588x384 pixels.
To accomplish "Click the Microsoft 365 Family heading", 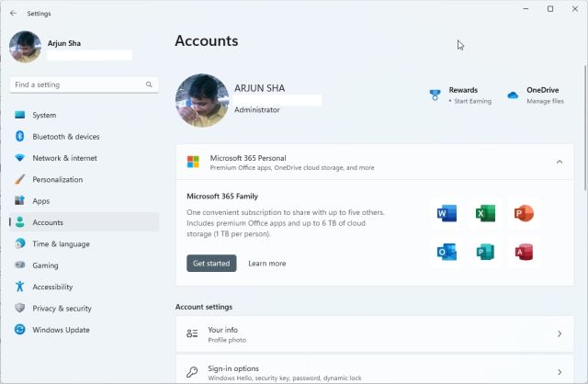I will pos(222,196).
